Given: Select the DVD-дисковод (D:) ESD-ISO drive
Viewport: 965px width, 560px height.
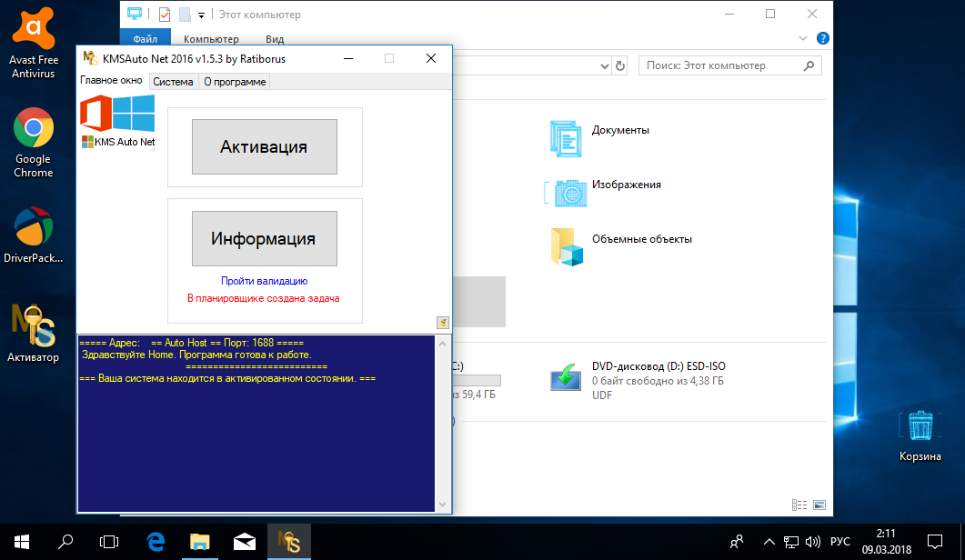Looking at the screenshot, I should 638,380.
